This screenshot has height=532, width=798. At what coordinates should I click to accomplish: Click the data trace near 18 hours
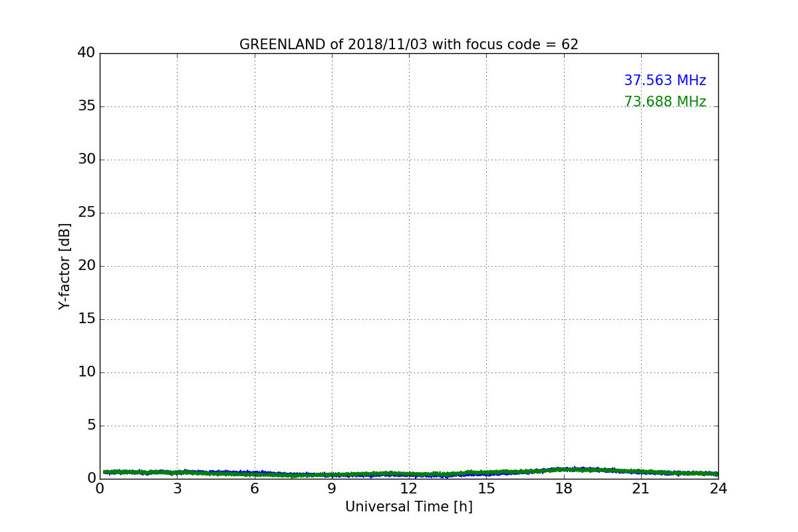click(564, 469)
